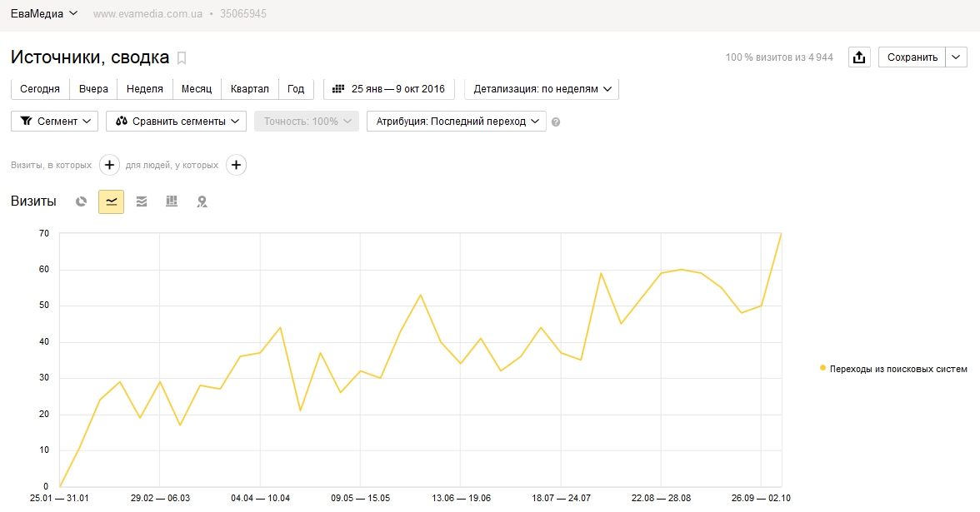Click the export report icon

(859, 57)
